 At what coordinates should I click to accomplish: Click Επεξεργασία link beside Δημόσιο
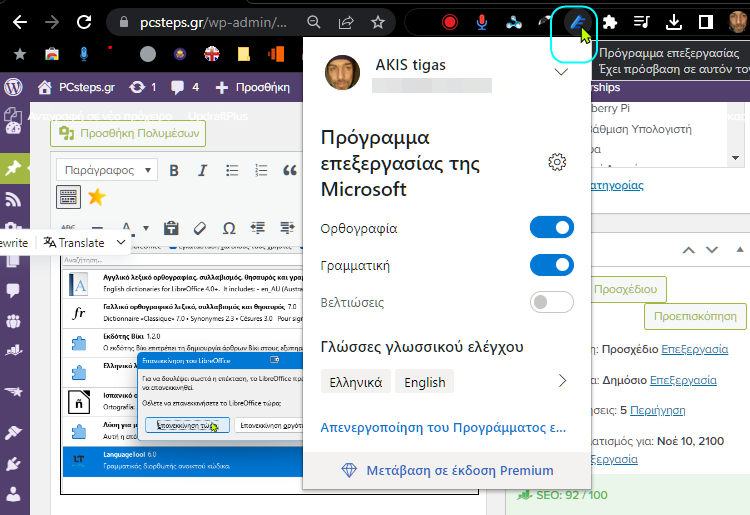click(683, 380)
